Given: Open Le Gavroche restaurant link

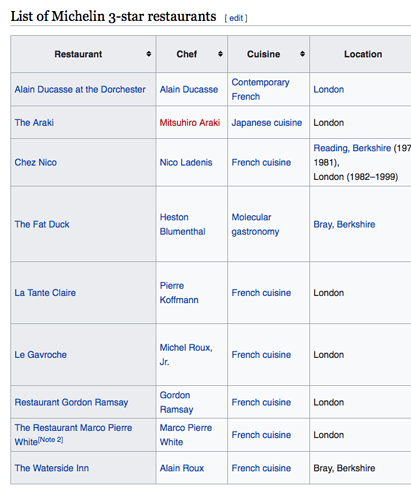Looking at the screenshot, I should 41,355.
